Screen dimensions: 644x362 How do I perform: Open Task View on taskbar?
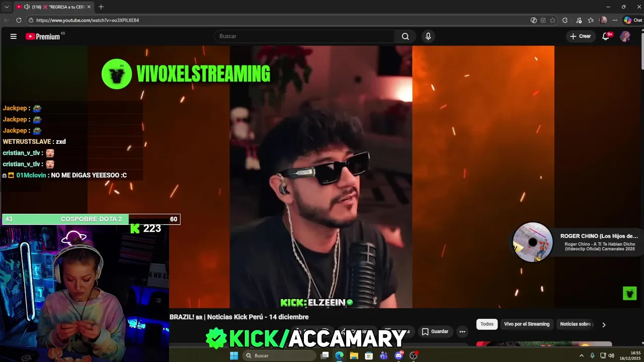(325, 355)
